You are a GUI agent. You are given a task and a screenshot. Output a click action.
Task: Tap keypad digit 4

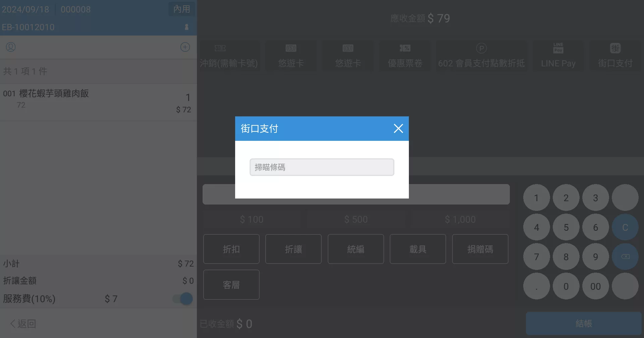pos(536,227)
